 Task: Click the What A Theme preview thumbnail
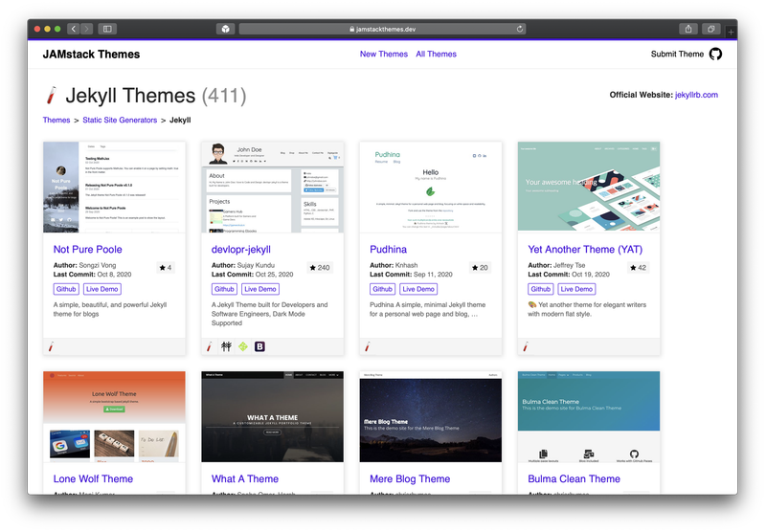273,417
